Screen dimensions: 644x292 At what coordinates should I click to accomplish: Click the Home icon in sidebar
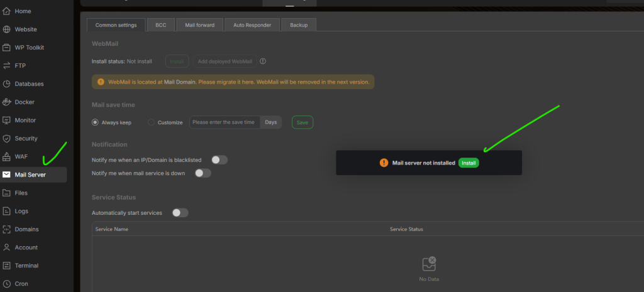(7, 11)
